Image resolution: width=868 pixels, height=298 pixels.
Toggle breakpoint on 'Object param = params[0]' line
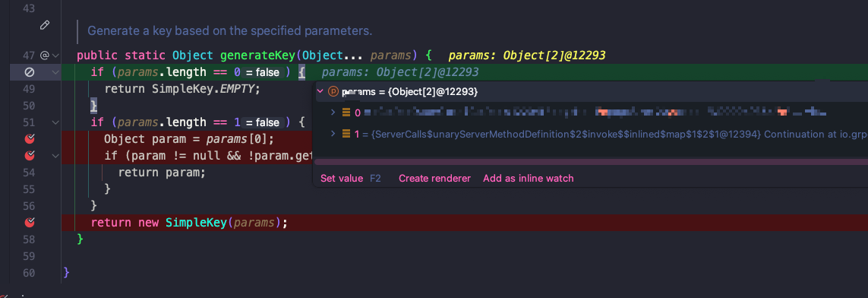click(30, 138)
